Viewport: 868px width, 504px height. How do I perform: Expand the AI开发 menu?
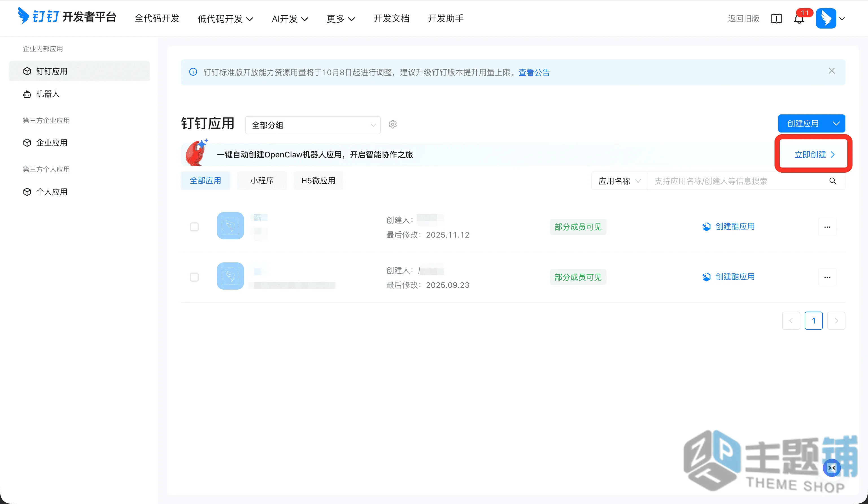[290, 19]
